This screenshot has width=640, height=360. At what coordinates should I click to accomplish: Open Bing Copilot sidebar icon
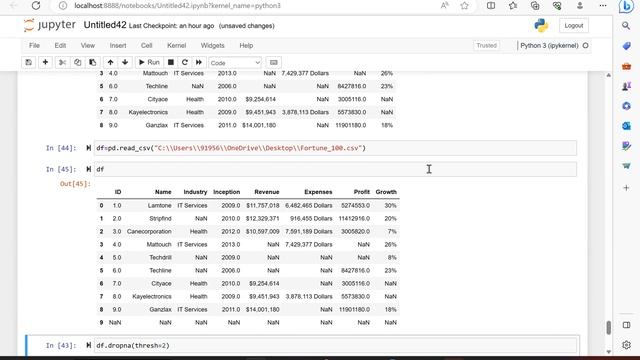pos(626,7)
